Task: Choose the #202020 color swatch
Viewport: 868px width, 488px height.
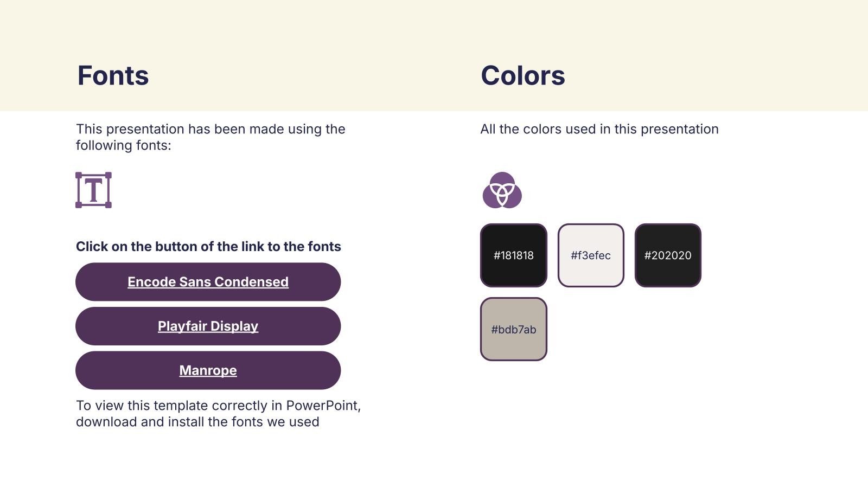Action: coord(667,255)
